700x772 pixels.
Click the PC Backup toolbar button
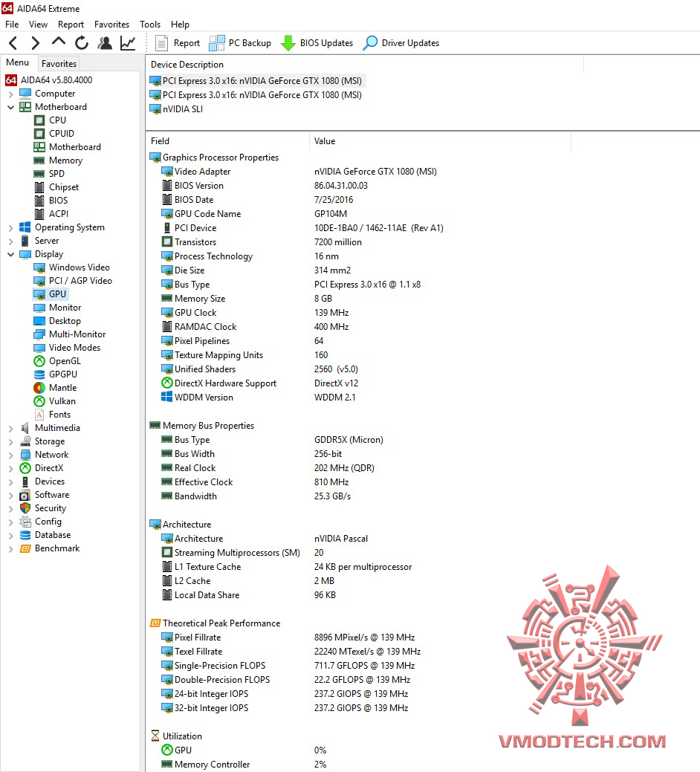[240, 43]
